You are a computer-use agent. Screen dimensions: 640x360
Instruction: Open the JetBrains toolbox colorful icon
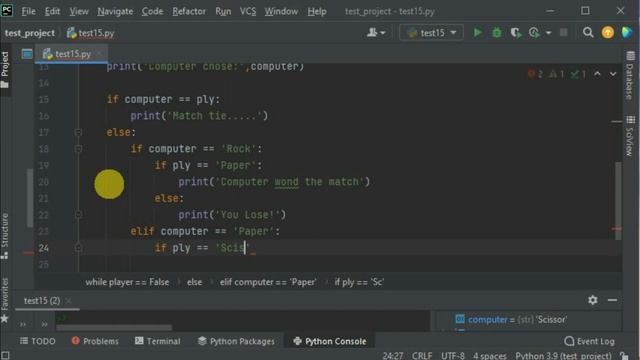tap(627, 33)
